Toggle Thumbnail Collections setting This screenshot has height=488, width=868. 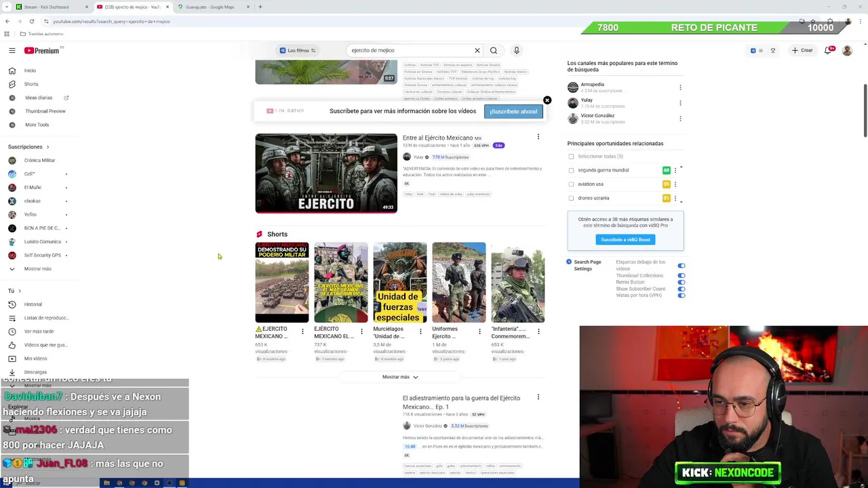click(x=682, y=276)
